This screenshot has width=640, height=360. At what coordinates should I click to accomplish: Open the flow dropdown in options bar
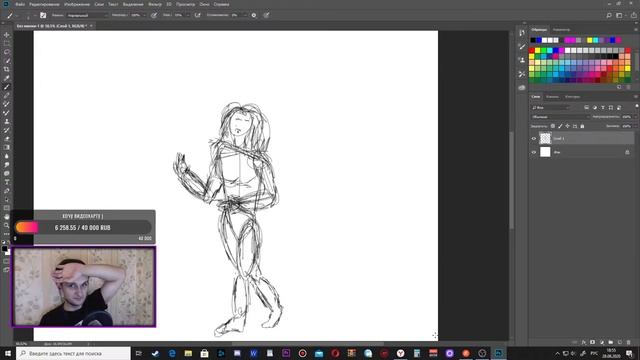tap(188, 15)
